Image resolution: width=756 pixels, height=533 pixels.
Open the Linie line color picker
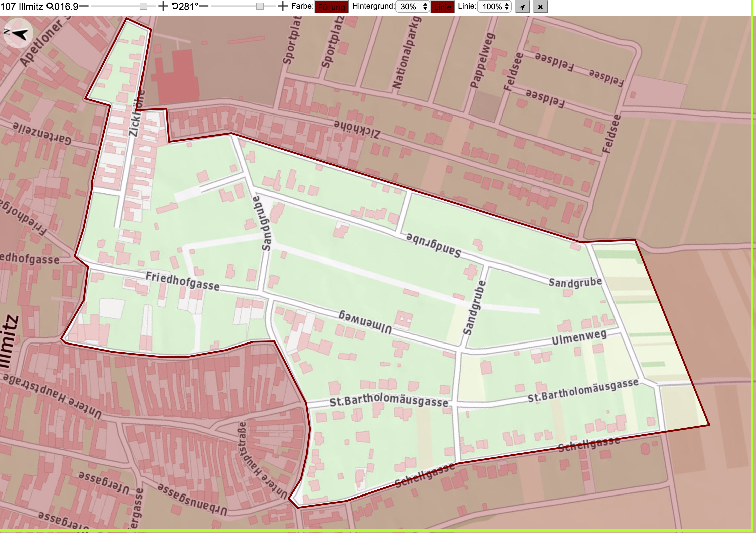tap(442, 7)
